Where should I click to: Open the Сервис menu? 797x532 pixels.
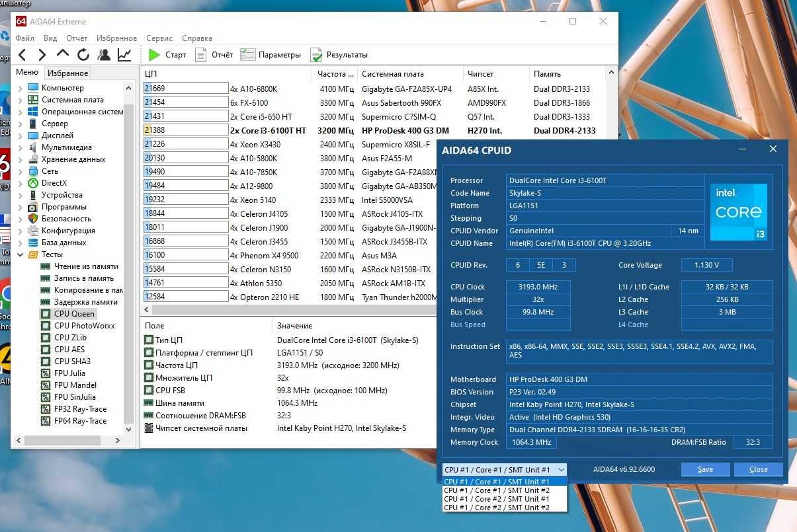159,38
